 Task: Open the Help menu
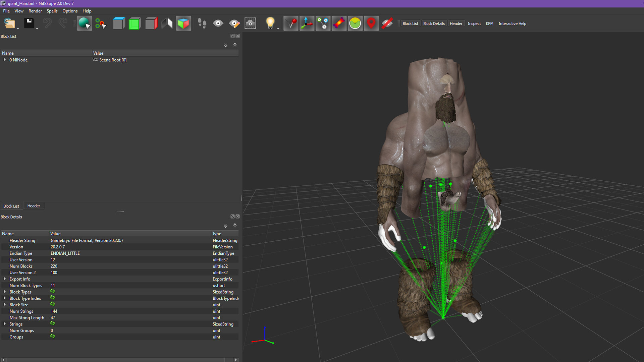(87, 11)
